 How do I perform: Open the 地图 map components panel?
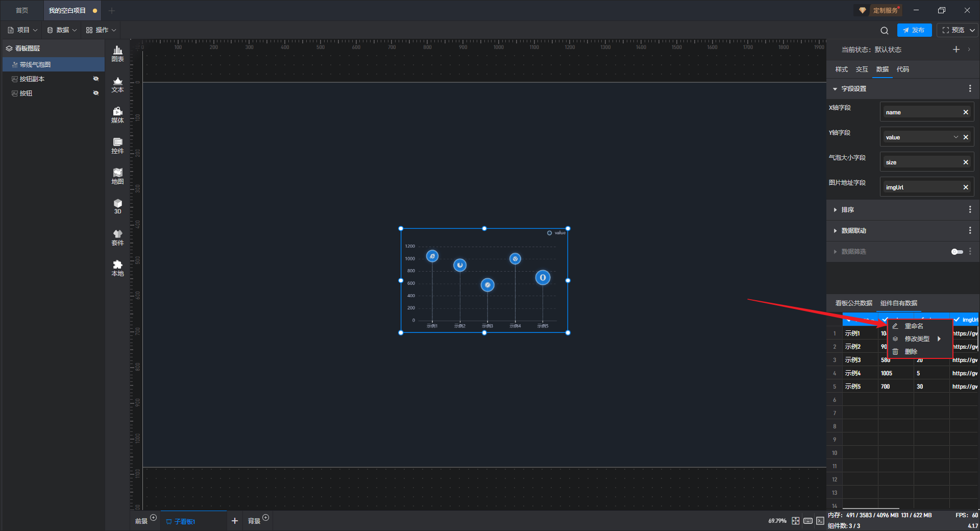(x=117, y=176)
